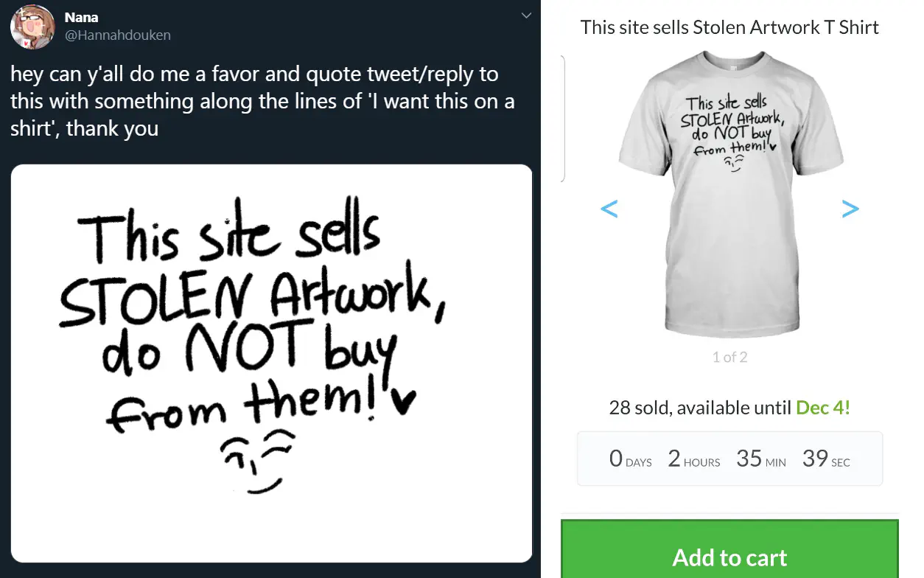Click the Nana display name
This screenshot has height=578, width=924.
click(81, 17)
